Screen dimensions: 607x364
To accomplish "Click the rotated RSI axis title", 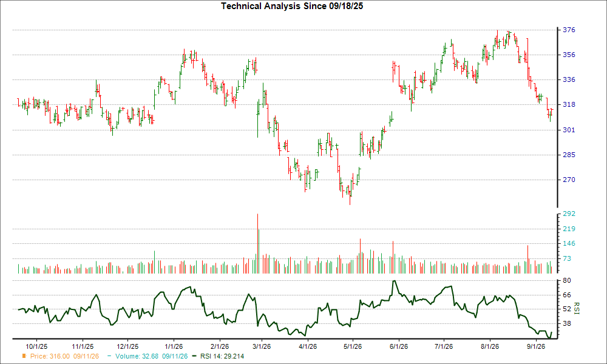I will (577, 308).
